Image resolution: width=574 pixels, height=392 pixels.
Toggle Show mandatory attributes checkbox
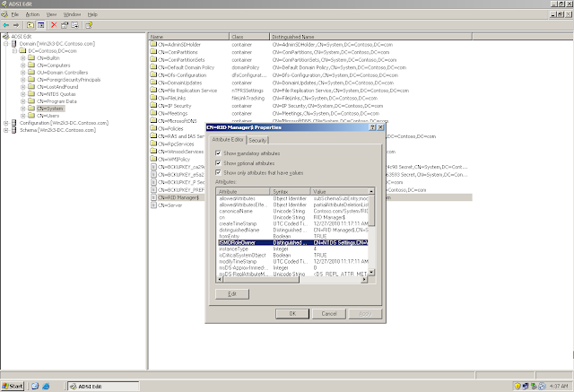click(219, 153)
